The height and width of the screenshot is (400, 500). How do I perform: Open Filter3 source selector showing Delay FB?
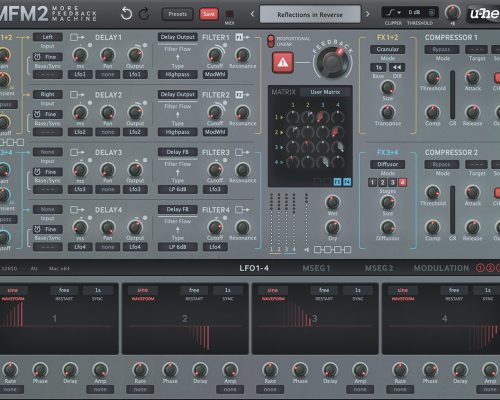(178, 152)
